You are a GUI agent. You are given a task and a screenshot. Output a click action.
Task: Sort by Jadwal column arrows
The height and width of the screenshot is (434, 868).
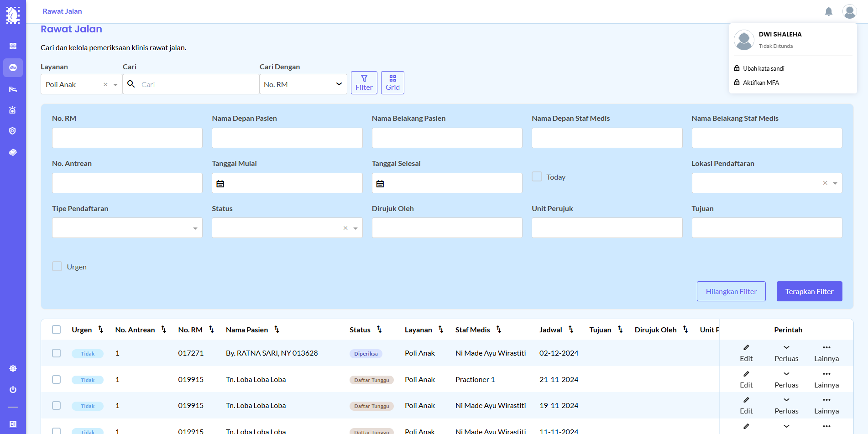click(x=571, y=329)
